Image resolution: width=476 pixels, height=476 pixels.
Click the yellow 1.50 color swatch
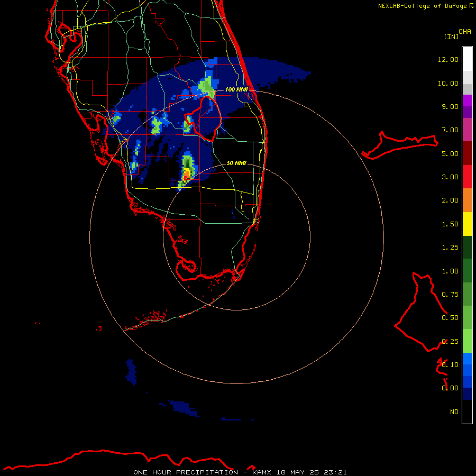click(467, 224)
